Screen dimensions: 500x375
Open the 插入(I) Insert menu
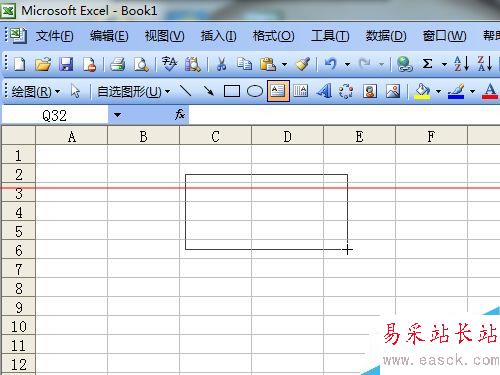218,36
